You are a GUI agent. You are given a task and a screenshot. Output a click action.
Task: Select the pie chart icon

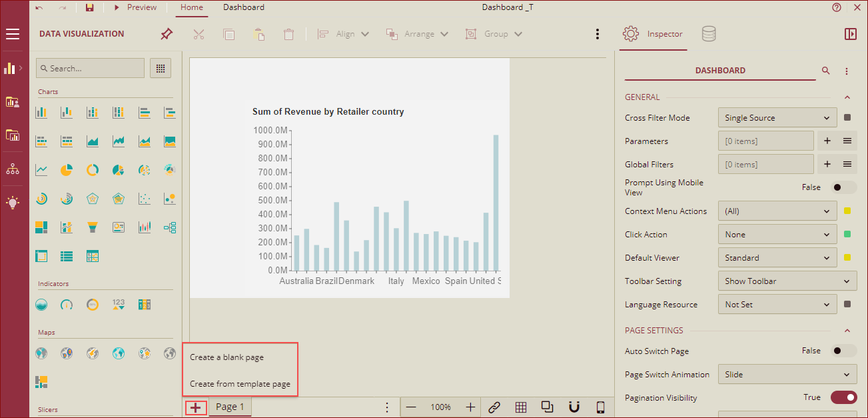tap(67, 170)
